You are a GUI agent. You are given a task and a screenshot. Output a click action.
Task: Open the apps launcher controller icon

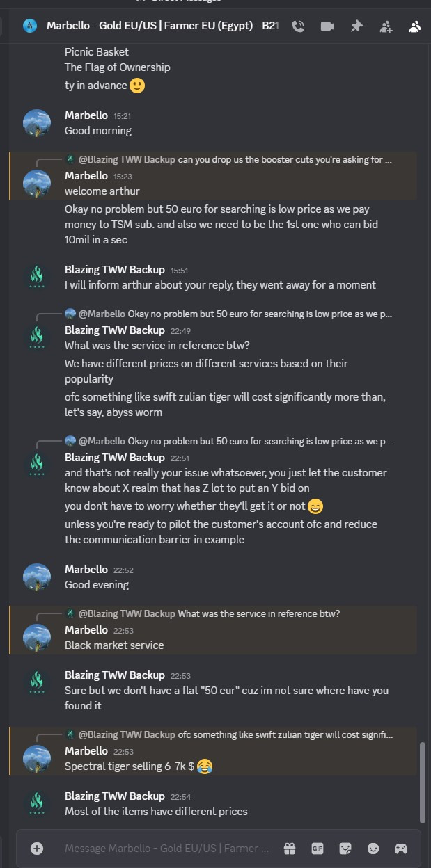coord(401,848)
